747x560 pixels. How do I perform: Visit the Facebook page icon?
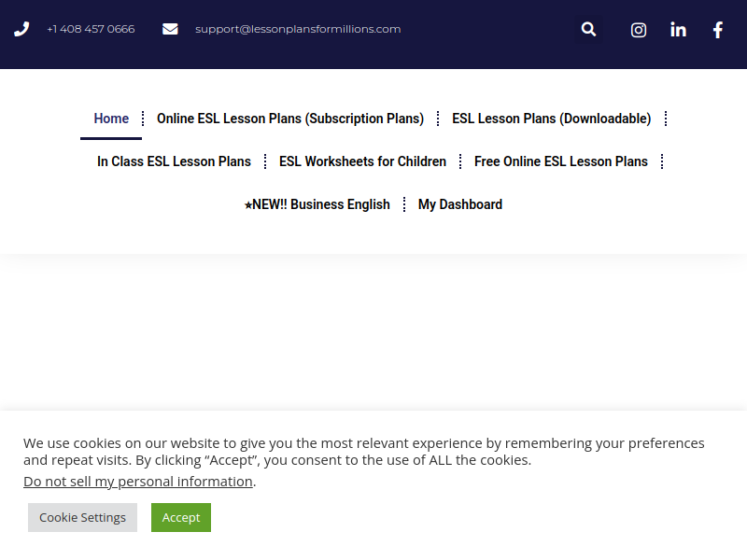click(717, 30)
